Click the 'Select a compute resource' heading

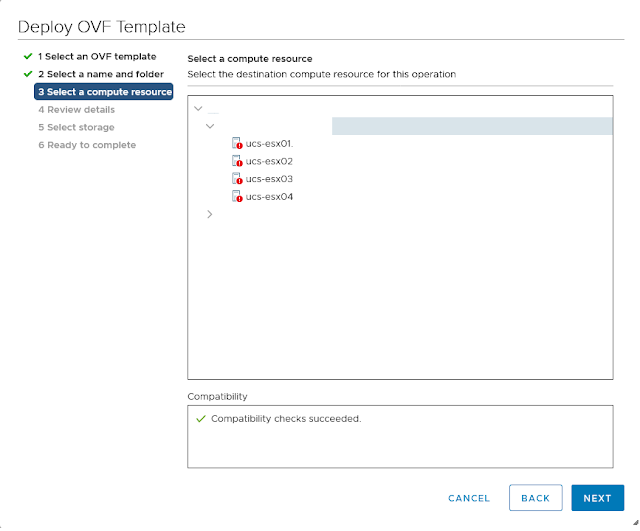pyautogui.click(x=250, y=59)
